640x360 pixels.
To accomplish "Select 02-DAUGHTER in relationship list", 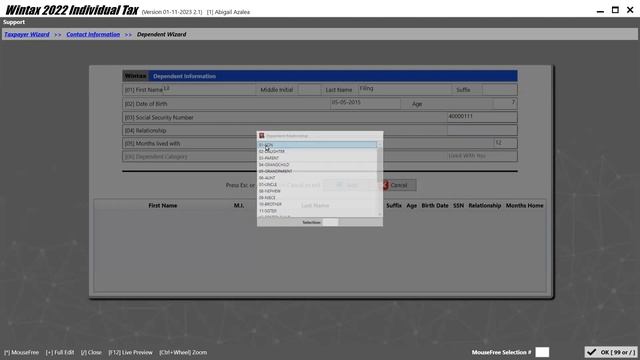I will click(x=317, y=151).
